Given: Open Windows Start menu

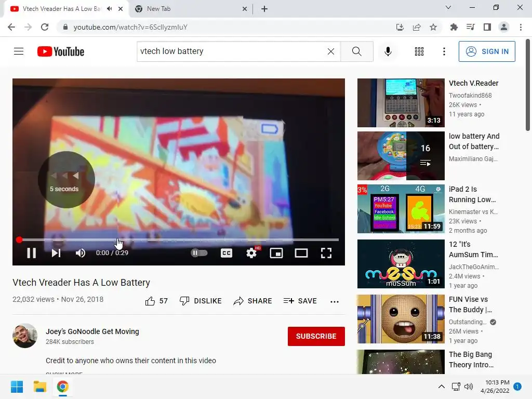Looking at the screenshot, I should [x=17, y=387].
